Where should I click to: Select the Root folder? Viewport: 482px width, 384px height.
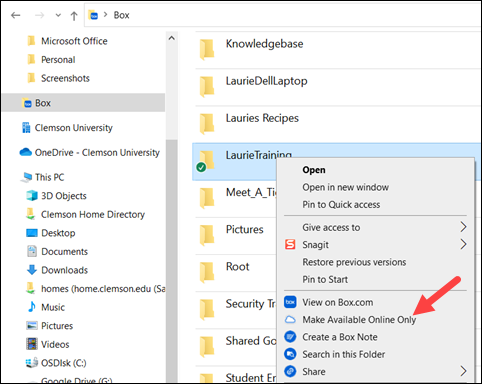click(237, 267)
